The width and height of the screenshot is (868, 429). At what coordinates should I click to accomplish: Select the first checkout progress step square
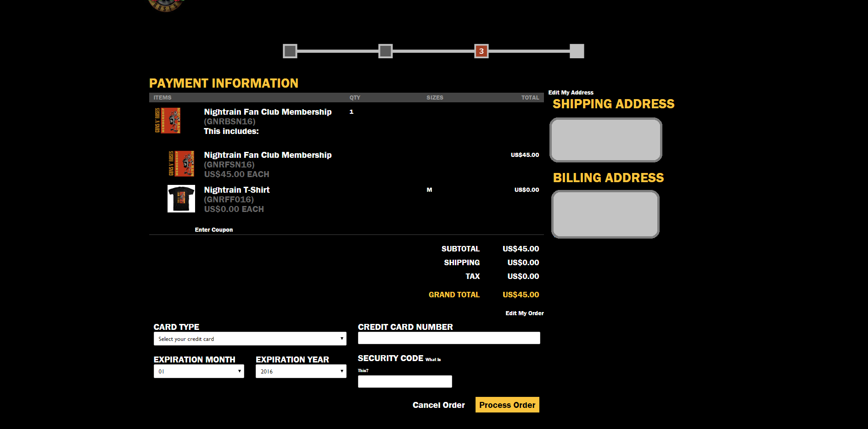coord(290,51)
